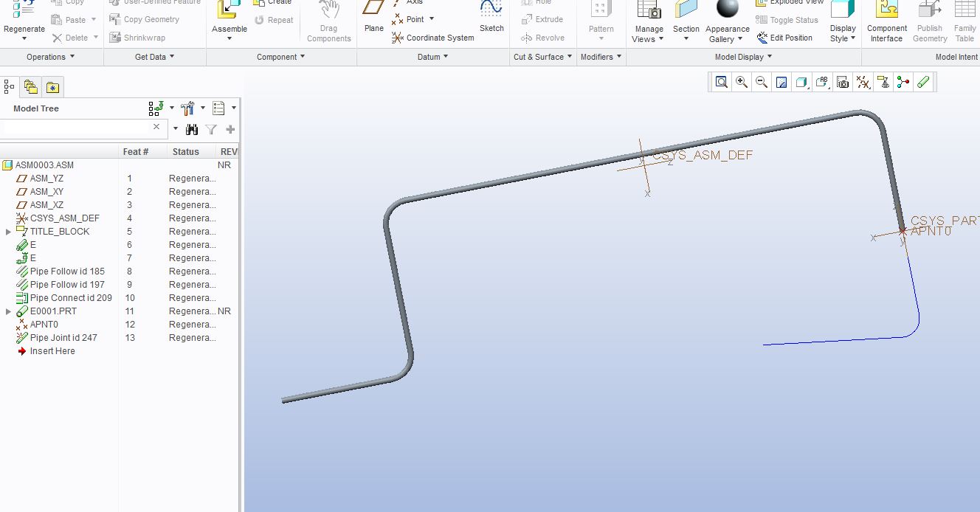Click the Insert Here marker

52,351
